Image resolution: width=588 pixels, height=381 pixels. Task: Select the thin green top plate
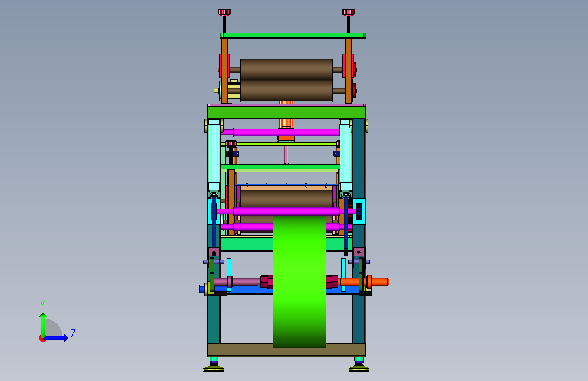(x=293, y=36)
